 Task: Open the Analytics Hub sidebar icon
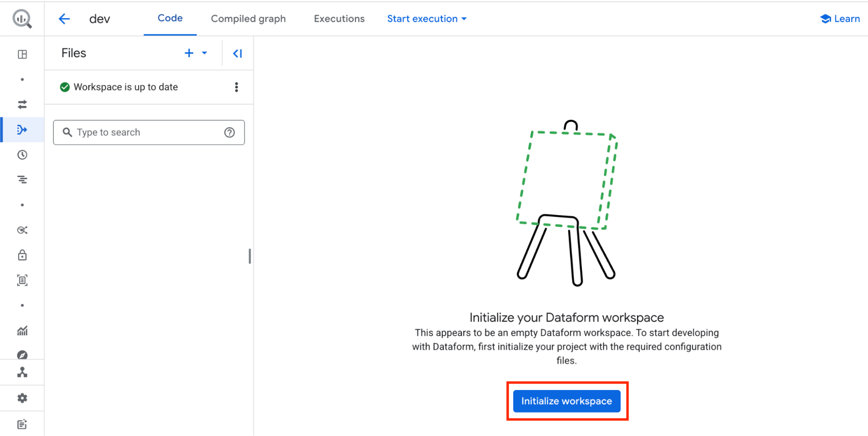point(22,230)
